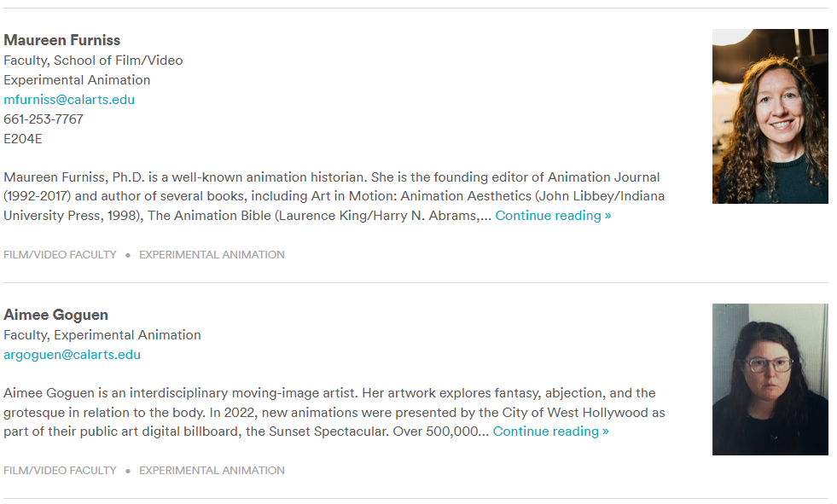Screen dimensions: 837x504
Task: Select Experimental Animation tag under Maureen Furniss
Action: click(x=212, y=255)
